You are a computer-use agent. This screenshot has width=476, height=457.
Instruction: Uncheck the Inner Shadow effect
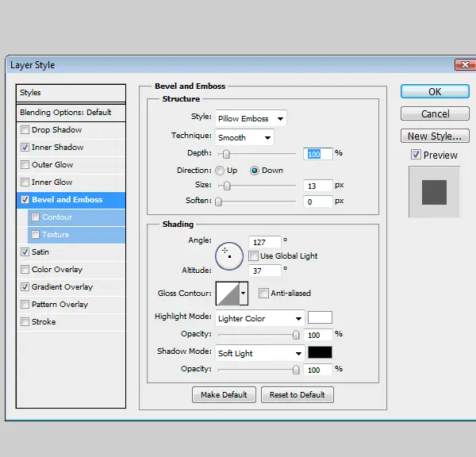(25, 148)
